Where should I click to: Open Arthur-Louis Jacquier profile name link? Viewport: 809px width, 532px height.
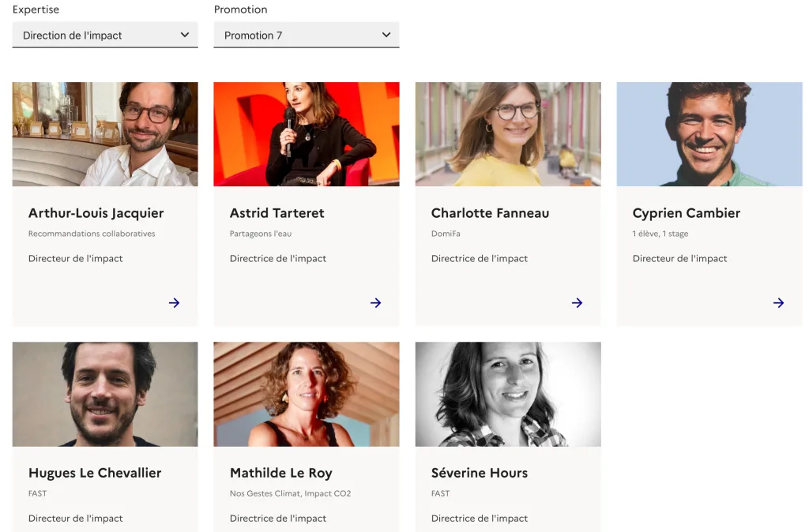coord(96,213)
